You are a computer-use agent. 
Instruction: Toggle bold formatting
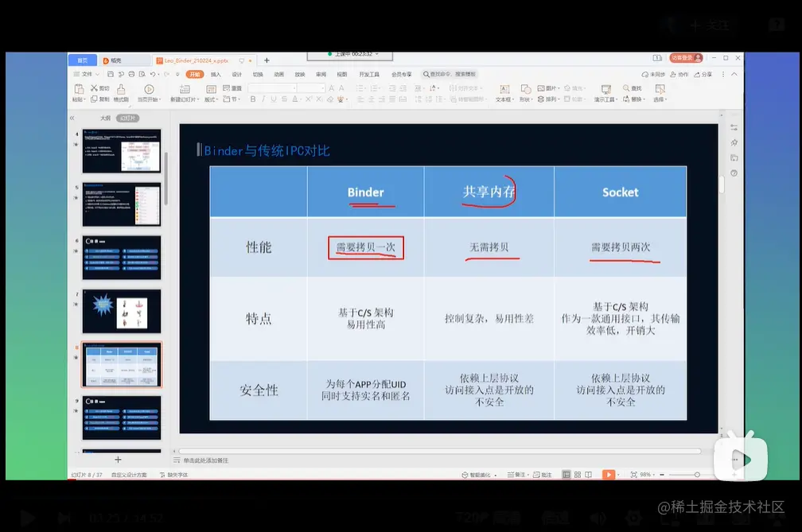click(x=251, y=99)
